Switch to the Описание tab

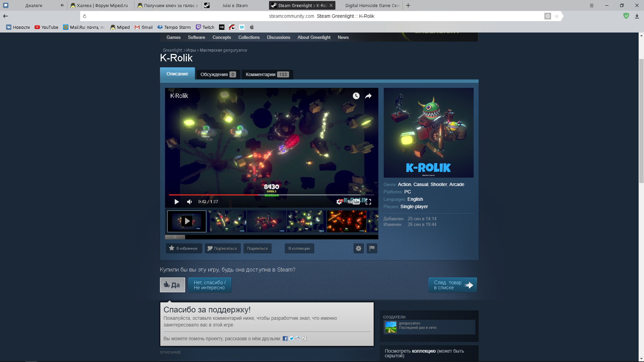coord(177,74)
